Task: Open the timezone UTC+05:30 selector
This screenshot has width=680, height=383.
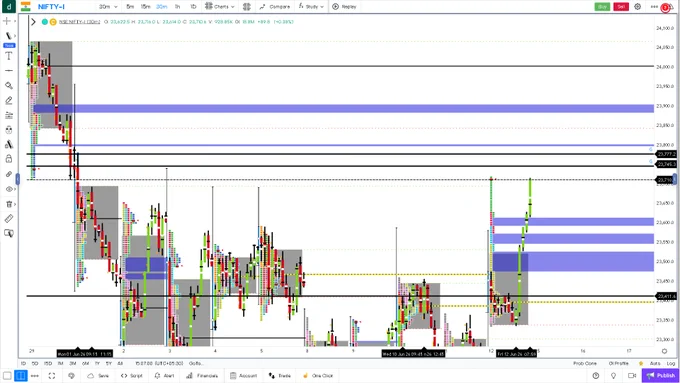Action: point(159,363)
